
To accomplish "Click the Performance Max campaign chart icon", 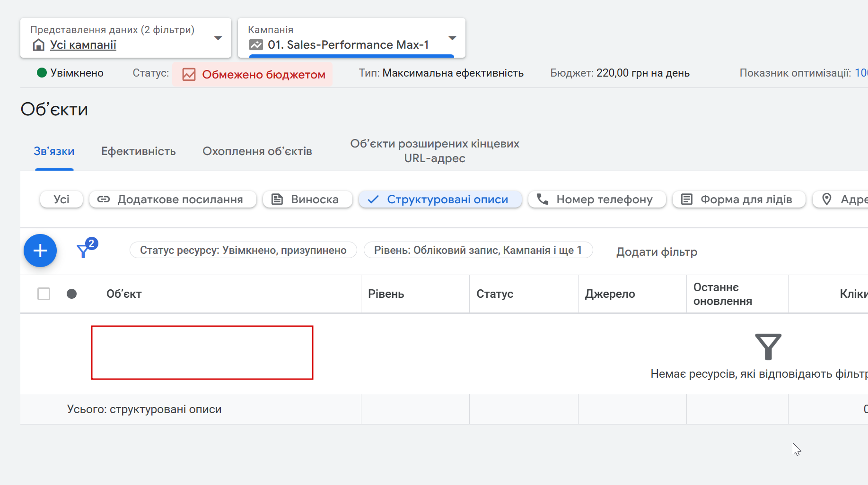I will click(256, 45).
